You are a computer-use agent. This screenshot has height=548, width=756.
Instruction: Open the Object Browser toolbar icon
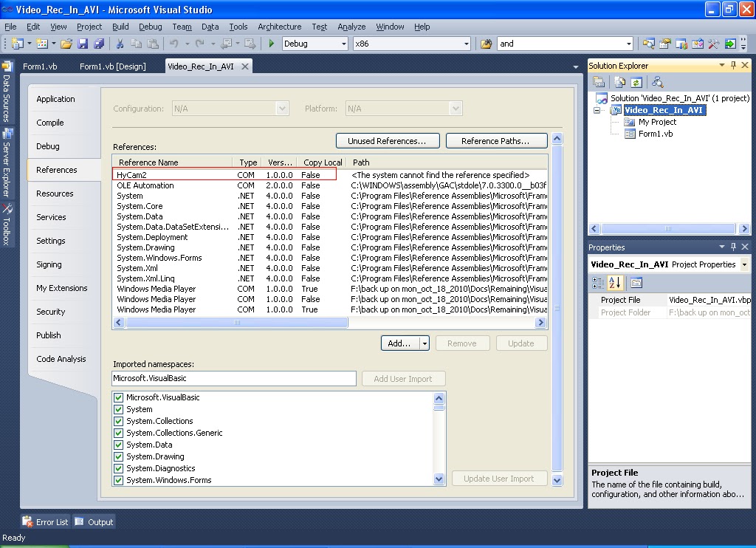[x=681, y=44]
